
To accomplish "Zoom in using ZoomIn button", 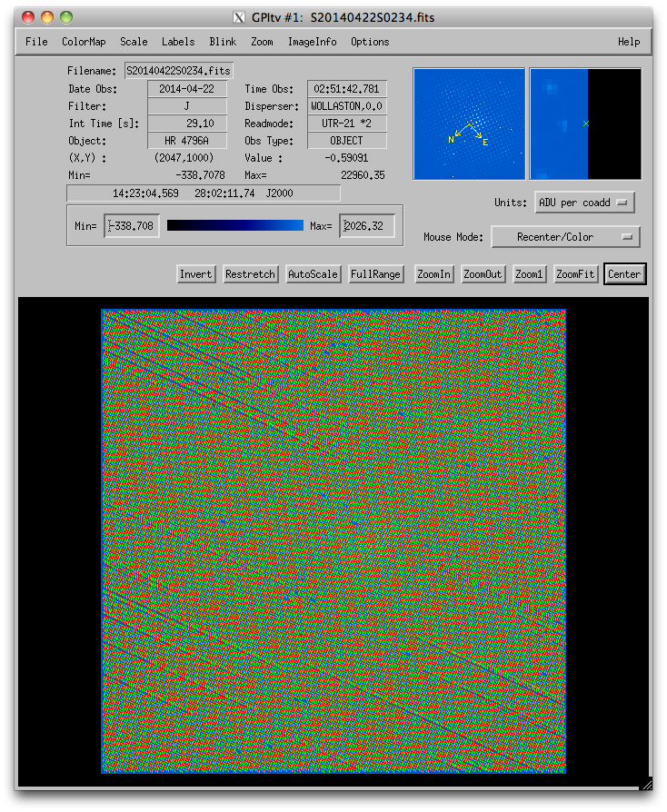I will (433, 274).
